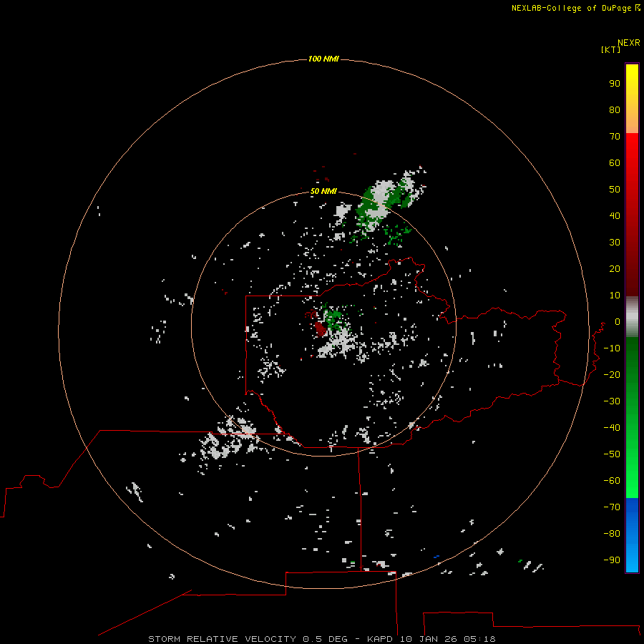
Task: Click the 30 value on velocity scale
Action: 615,243
